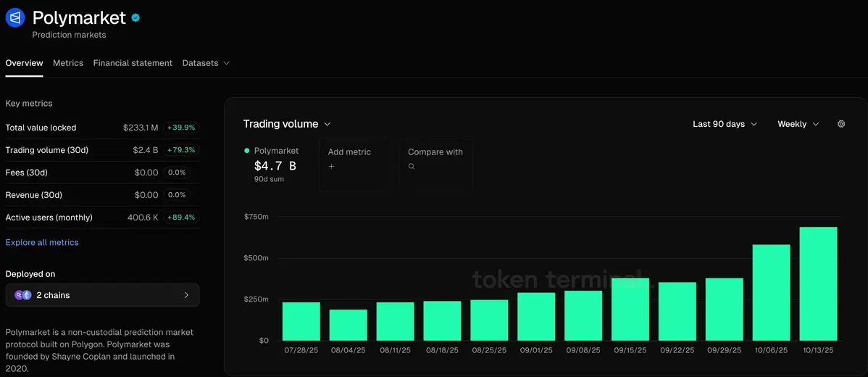
Task: Click the Trading volume (30d) +79.3% badge
Action: coord(180,150)
